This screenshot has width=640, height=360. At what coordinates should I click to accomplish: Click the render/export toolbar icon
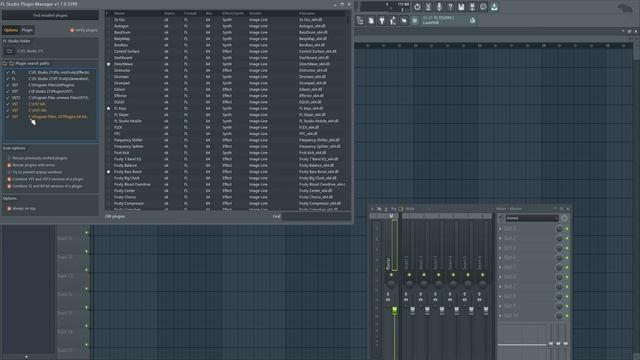(472, 7)
